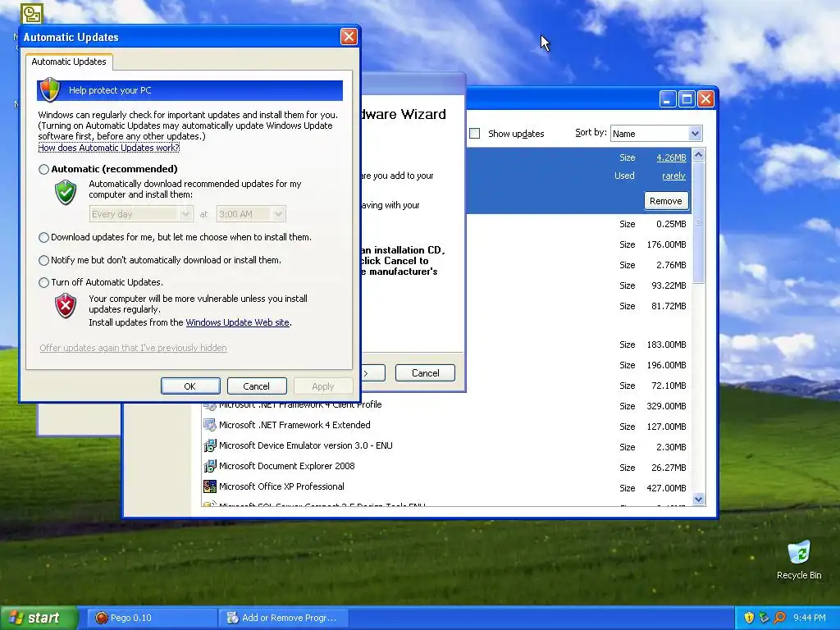Click the safely remove hardware tray icon
The height and width of the screenshot is (630, 840).
[x=764, y=618]
